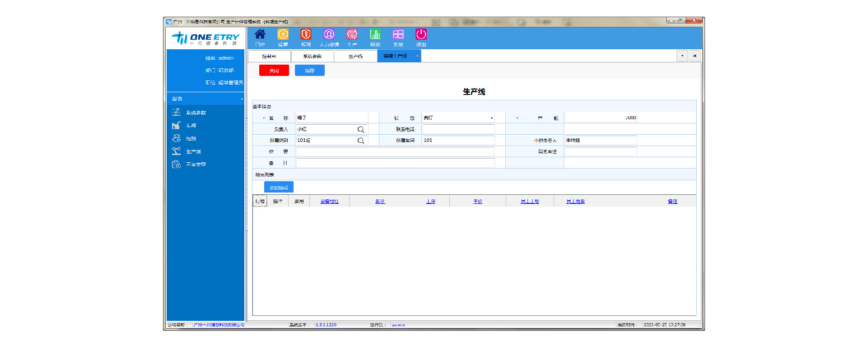Click the 名称 input field
The height and width of the screenshot is (348, 868).
pos(332,118)
